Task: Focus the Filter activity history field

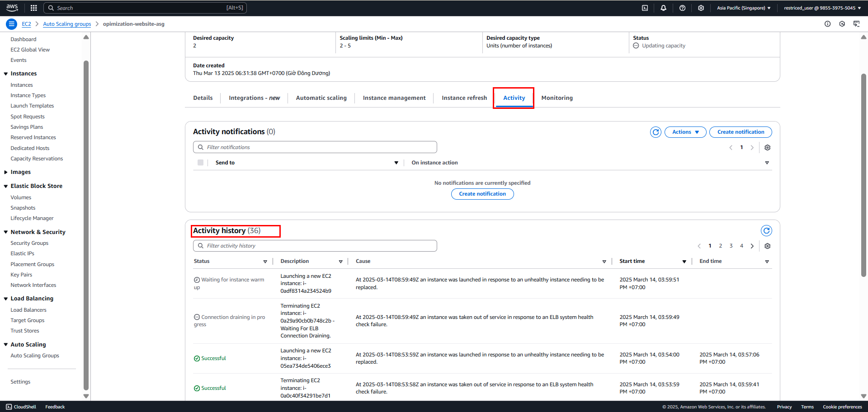Action: click(315, 246)
